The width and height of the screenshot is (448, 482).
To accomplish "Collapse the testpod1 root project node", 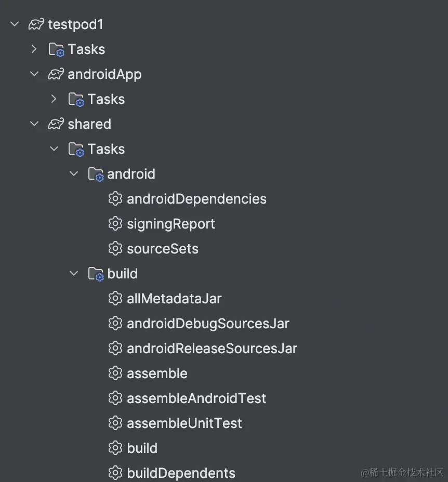I will click(x=15, y=24).
